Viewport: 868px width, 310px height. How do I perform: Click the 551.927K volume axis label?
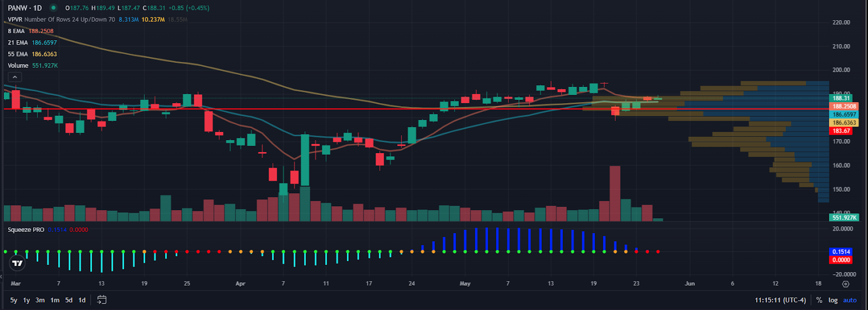844,218
